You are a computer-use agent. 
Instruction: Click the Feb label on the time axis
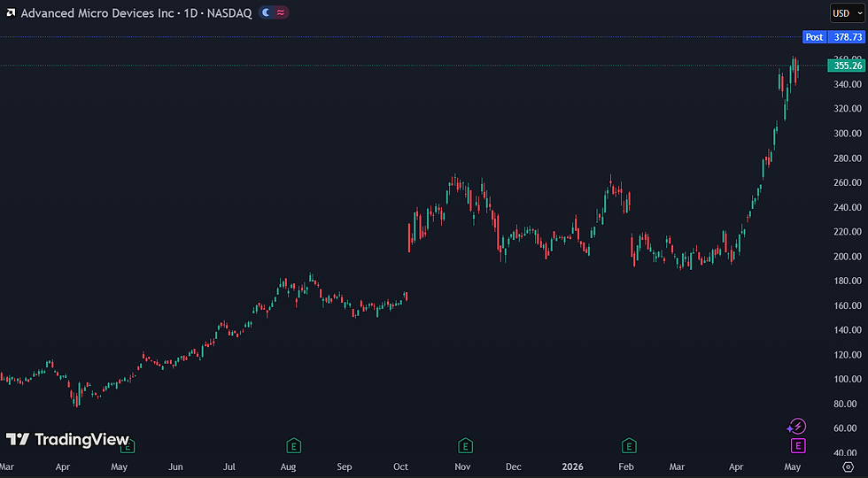626,467
